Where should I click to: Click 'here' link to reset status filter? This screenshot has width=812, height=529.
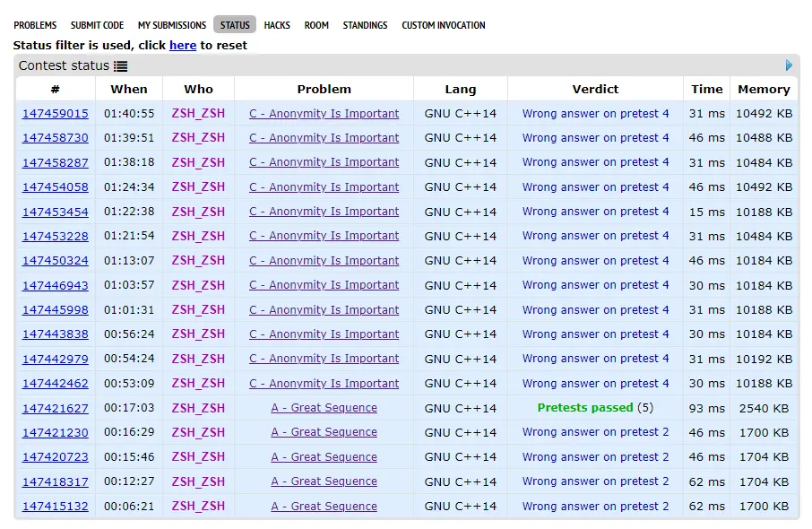[x=183, y=45]
